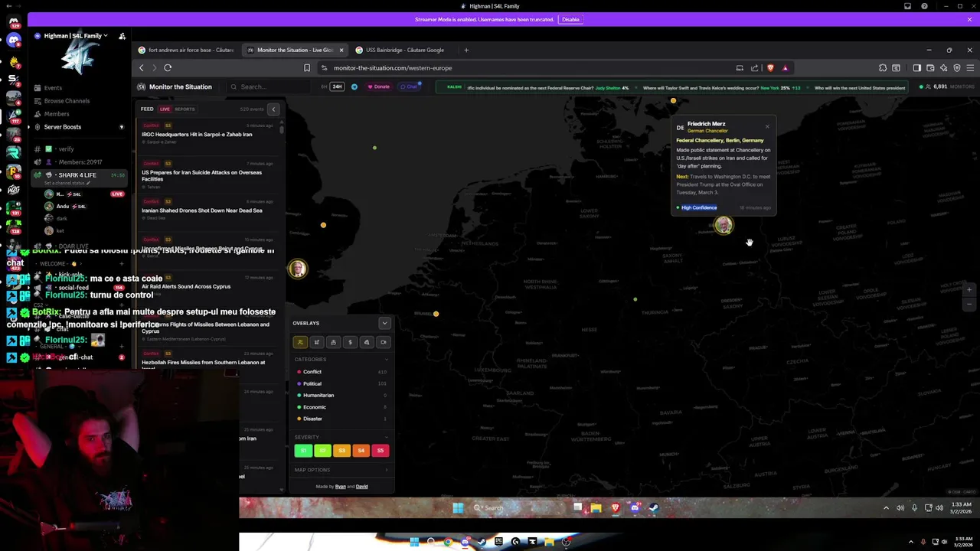
Task: Select the 6H time range
Action: click(x=324, y=86)
